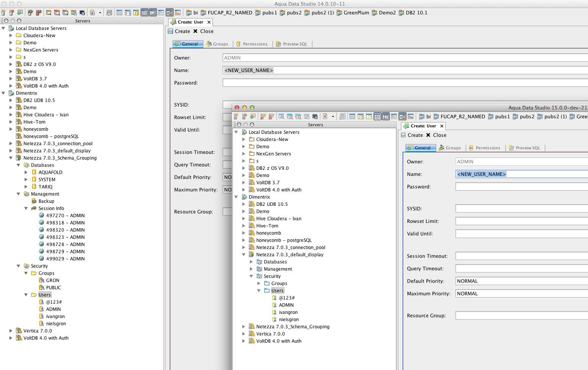This screenshot has height=370, width=588.
Task: Click user nielsgron under Netezza 7.0.3_Schema_Grouping Users
Action: click(x=56, y=323)
